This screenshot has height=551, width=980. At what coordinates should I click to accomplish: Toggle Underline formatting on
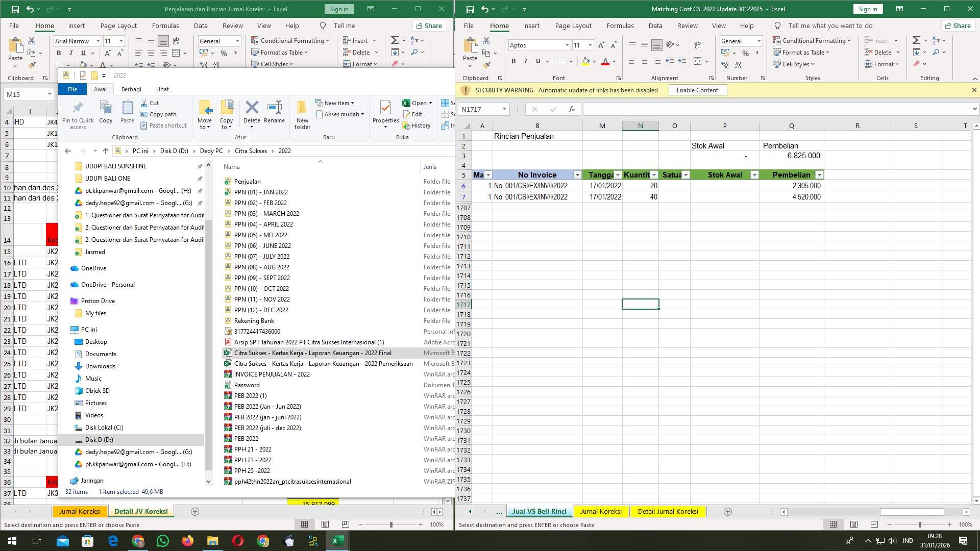click(x=537, y=61)
